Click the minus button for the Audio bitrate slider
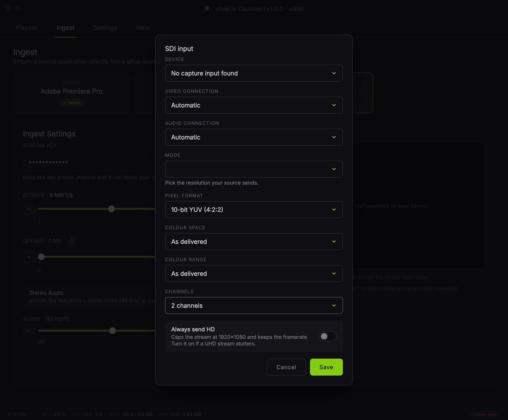The height and width of the screenshot is (420, 508). 28,330
